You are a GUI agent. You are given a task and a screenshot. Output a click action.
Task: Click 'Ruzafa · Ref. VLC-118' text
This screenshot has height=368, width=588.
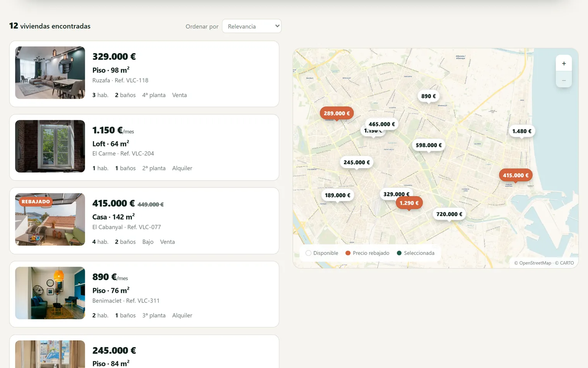120,80
